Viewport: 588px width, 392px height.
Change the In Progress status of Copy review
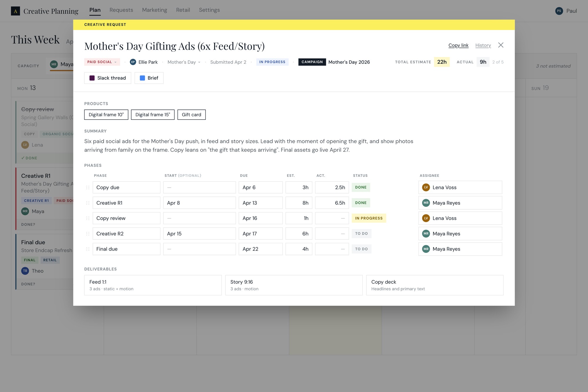(369, 218)
